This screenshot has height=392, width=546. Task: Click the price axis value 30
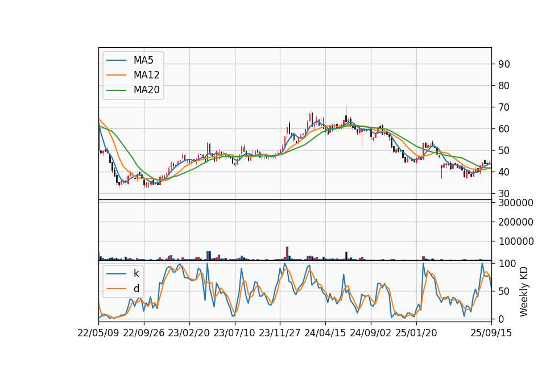504,194
